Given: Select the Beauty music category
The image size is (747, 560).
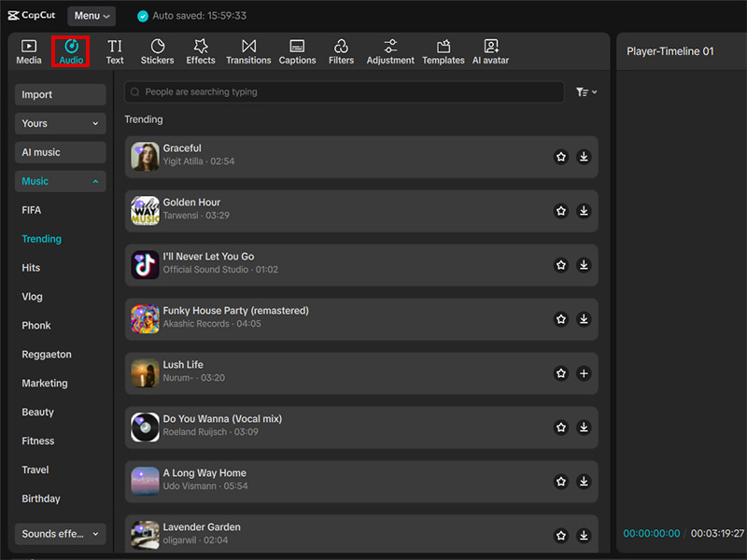Looking at the screenshot, I should pos(37,413).
